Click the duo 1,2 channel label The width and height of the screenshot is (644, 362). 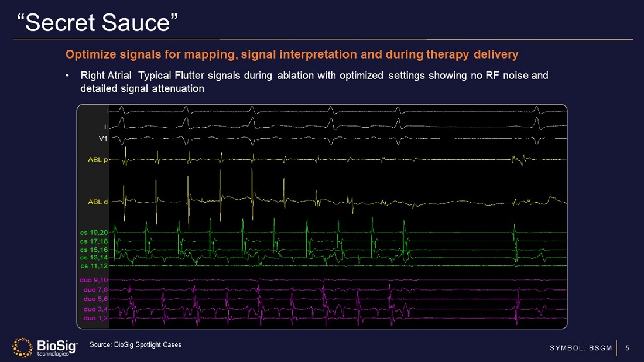95,318
